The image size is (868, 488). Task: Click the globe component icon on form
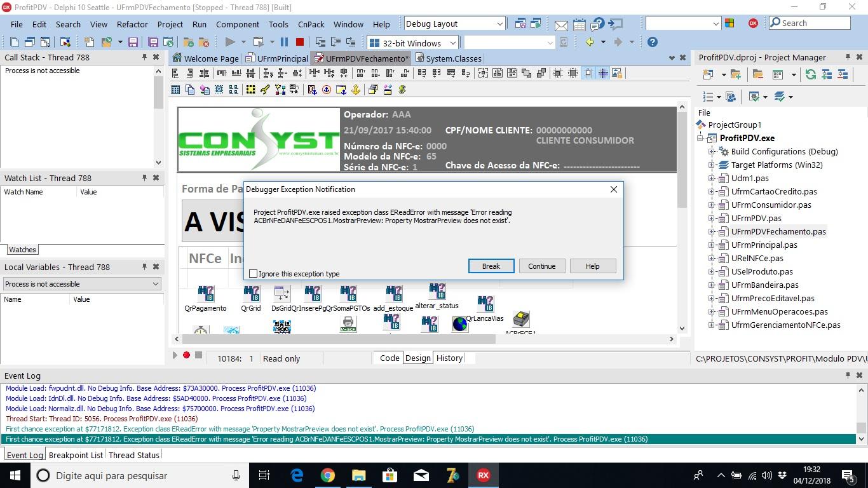click(460, 324)
